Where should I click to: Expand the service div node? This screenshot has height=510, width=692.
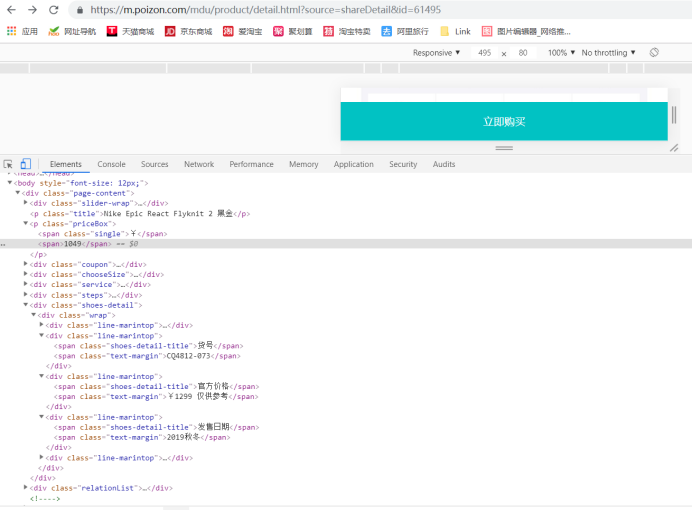pos(26,284)
